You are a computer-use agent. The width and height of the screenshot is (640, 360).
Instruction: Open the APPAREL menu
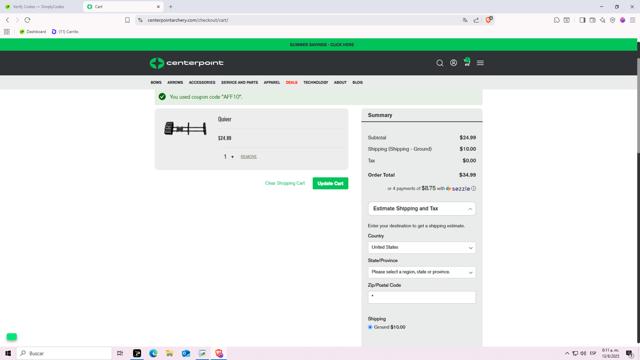[272, 82]
